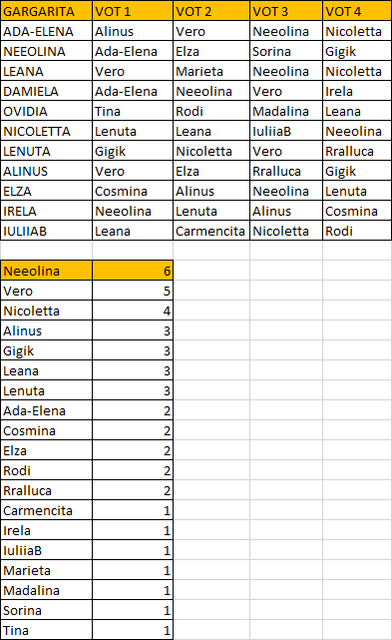Click the Madalina cell in the VOT 3 column

coord(286,111)
